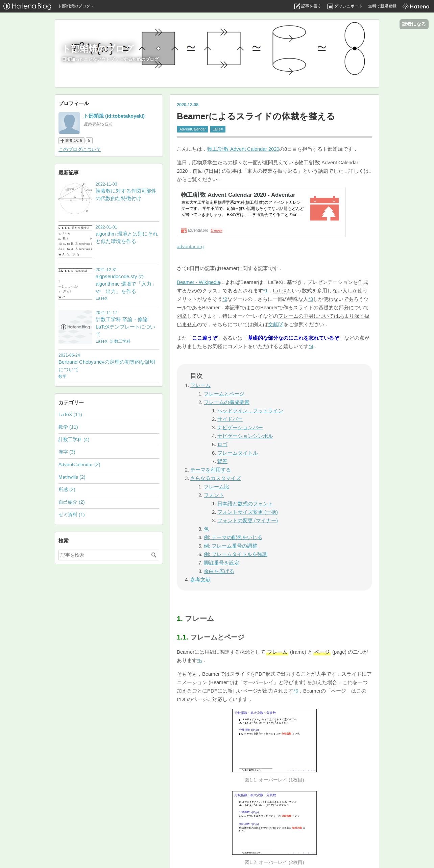434x868 pixels.
Task: Jump to 例: フレーム番号の調整 section
Action: 231,546
